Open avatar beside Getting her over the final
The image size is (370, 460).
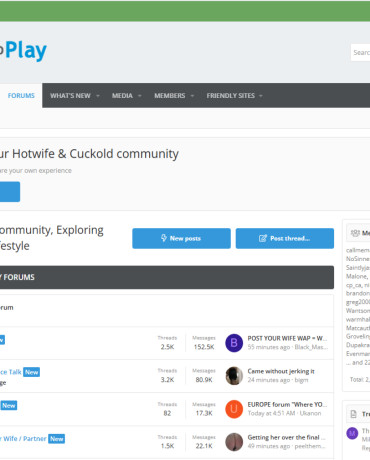(x=234, y=442)
